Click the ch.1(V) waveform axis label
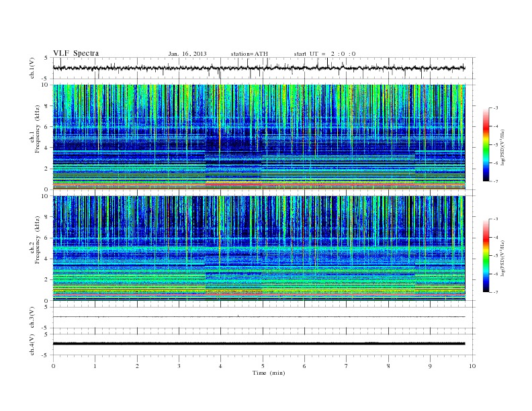The height and width of the screenshot is (411, 532). (32, 68)
